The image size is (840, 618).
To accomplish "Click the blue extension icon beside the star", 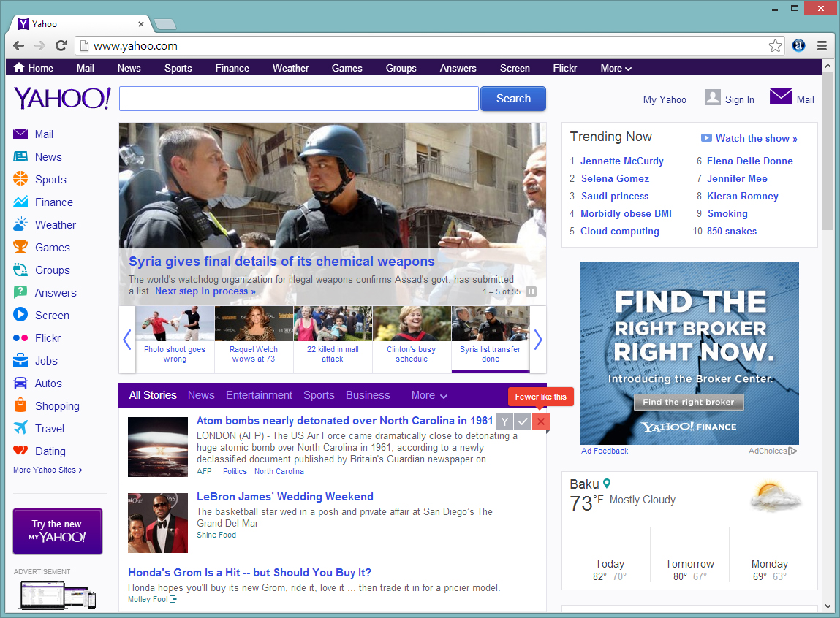I will coord(798,46).
